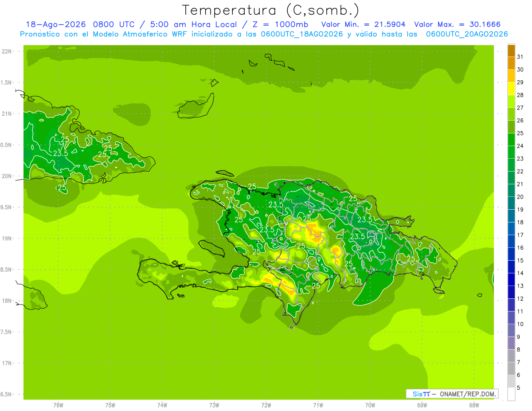Click the Valor Min. = 21.5904 text
The image size is (532, 411).
coord(364,24)
